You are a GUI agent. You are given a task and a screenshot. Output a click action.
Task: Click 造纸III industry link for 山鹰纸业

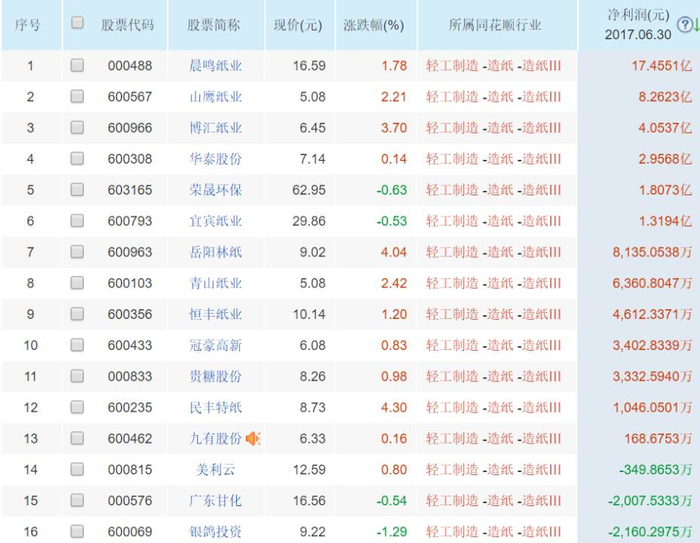pyautogui.click(x=541, y=97)
